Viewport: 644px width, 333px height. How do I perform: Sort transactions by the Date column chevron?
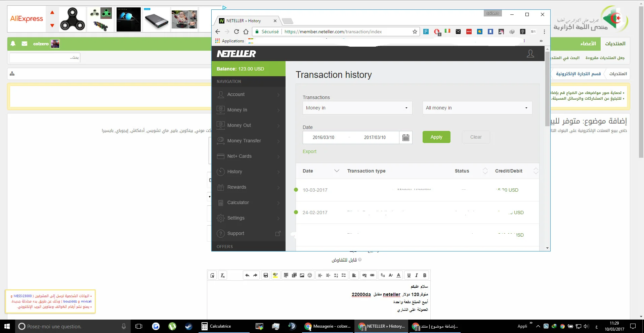point(337,171)
